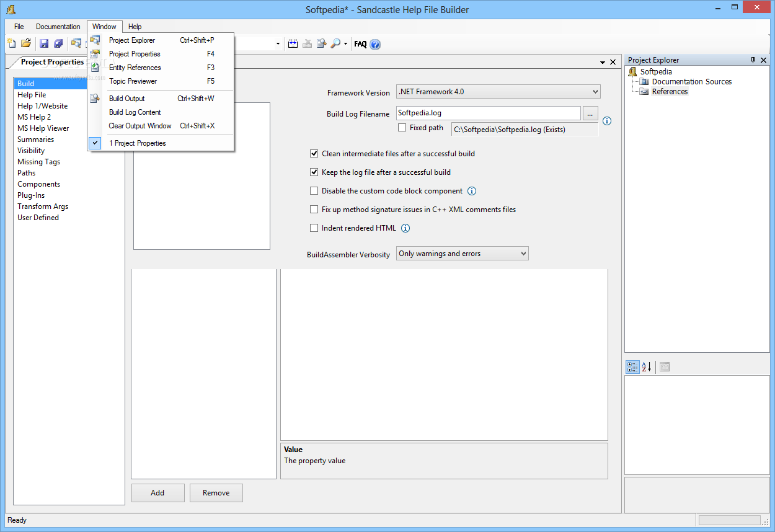775x532 pixels.
Task: Click the Add button
Action: pos(157,493)
